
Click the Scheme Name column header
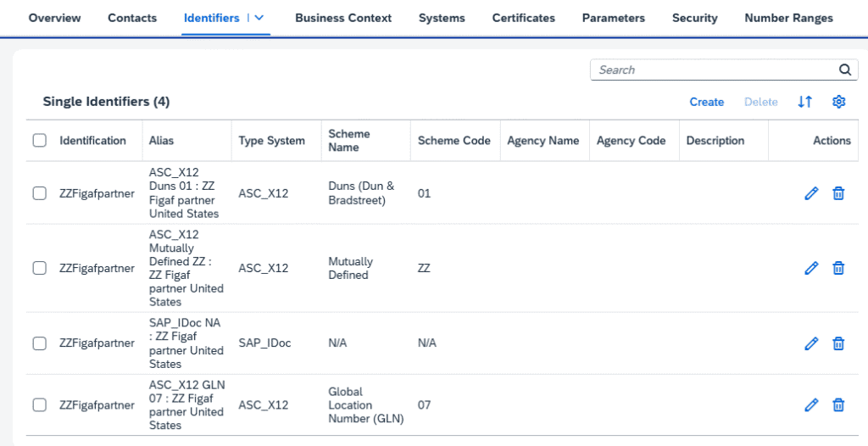tap(348, 141)
